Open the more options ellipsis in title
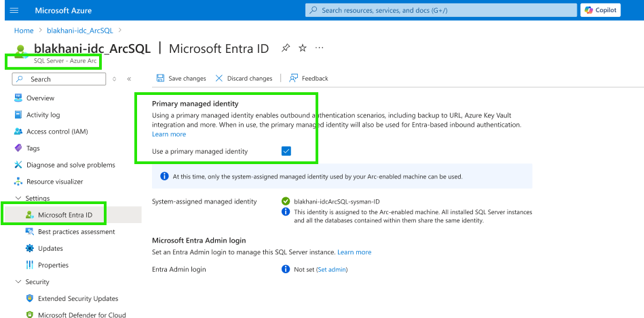The width and height of the screenshot is (644, 318). 320,48
